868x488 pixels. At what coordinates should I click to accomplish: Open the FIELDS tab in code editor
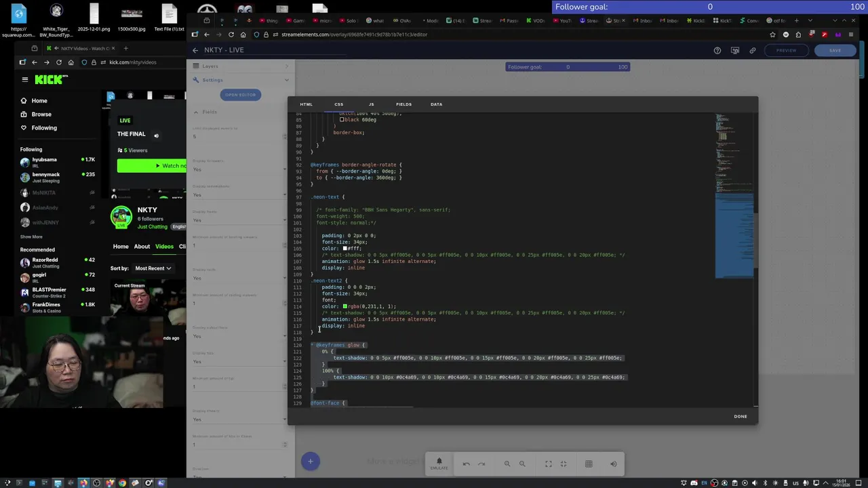tap(403, 104)
